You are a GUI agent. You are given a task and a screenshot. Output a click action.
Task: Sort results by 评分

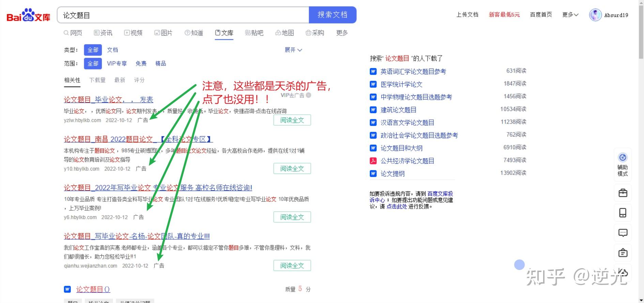tap(139, 80)
